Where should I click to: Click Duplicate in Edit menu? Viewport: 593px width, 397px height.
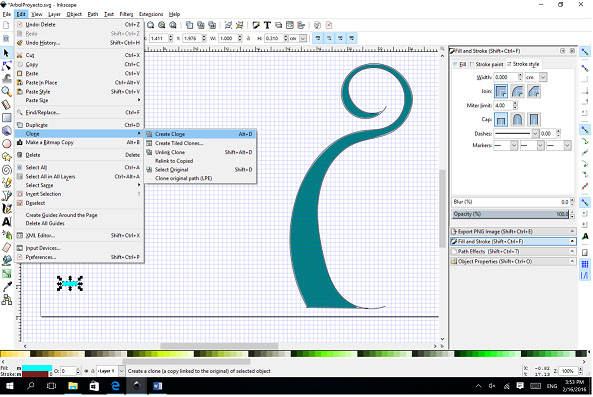[79, 125]
